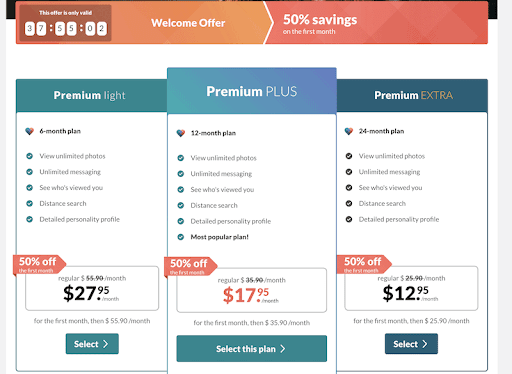Choose Select this plan for Premium PLUS
The image size is (512, 374).
point(252,349)
